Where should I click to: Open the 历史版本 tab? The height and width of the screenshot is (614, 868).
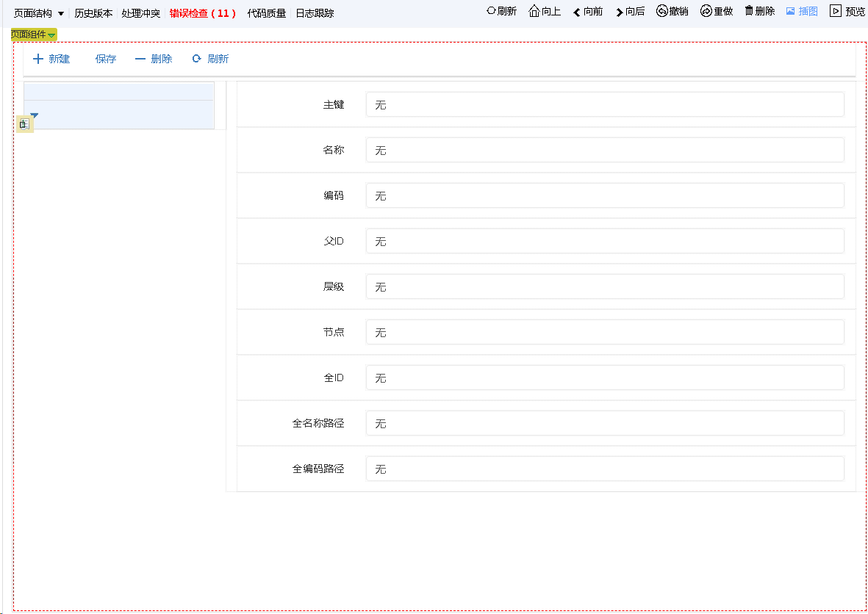(x=93, y=13)
